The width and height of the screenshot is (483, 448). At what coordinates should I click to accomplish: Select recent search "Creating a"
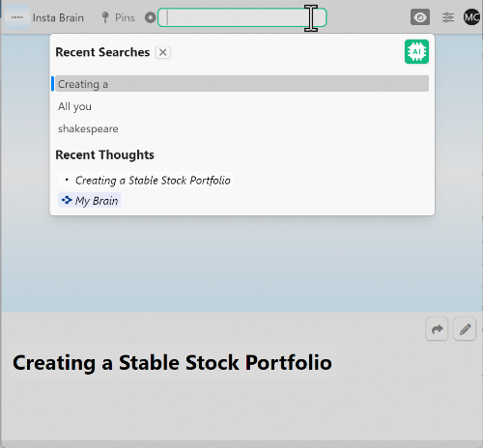point(241,84)
